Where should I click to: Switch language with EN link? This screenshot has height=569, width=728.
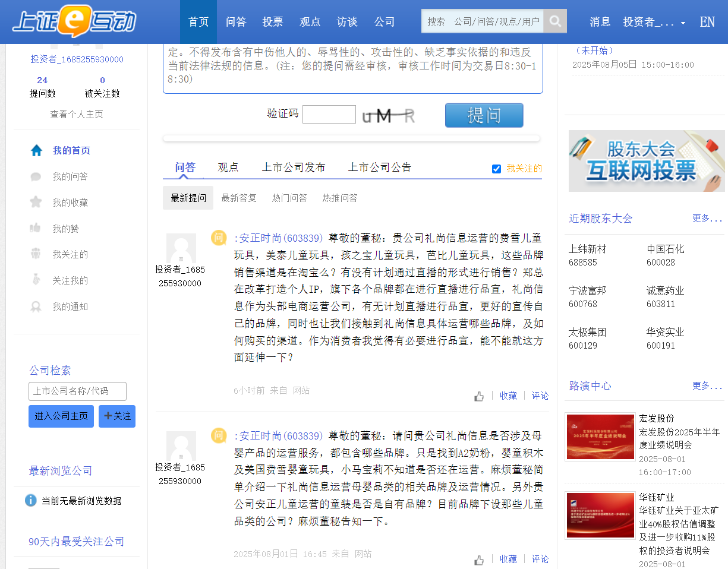click(x=707, y=22)
